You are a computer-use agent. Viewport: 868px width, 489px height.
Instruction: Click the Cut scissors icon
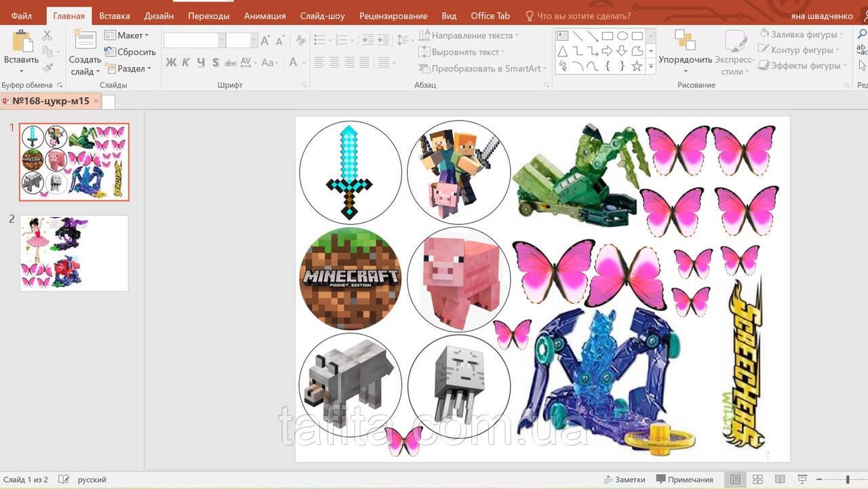point(47,35)
